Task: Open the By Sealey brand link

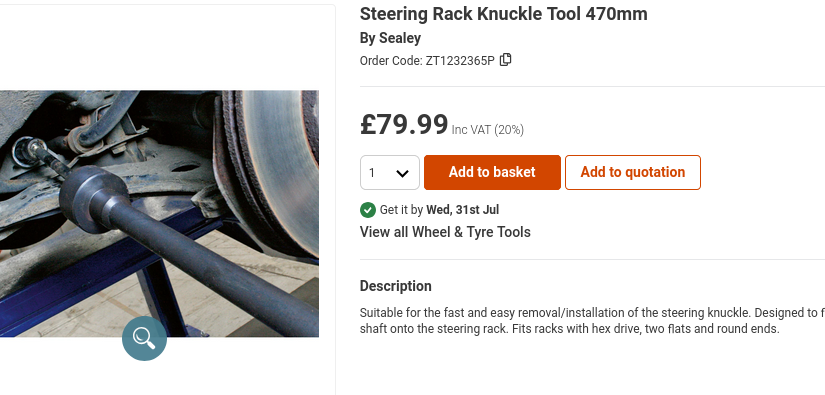Action: coord(390,38)
